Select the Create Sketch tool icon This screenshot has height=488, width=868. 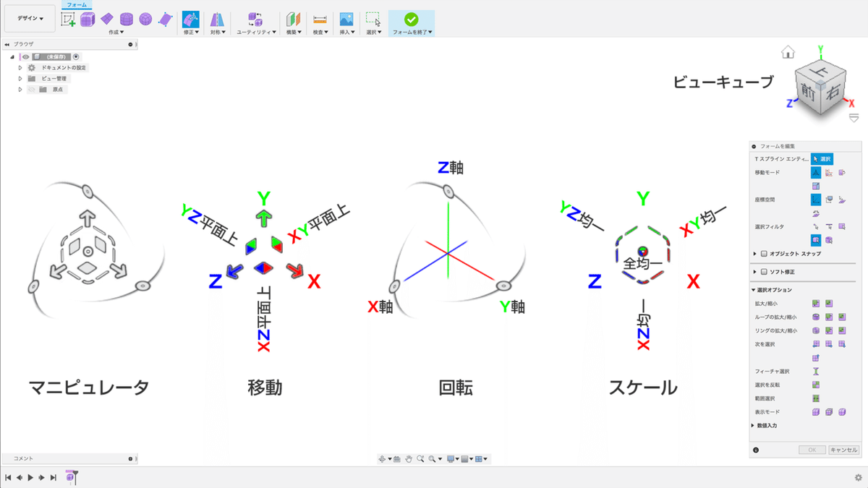[x=68, y=20]
